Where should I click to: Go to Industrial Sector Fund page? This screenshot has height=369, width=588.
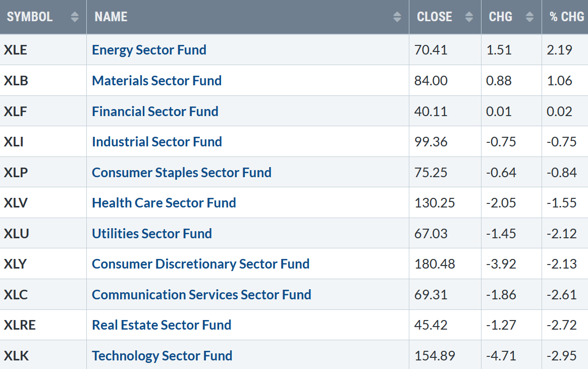pos(156,142)
